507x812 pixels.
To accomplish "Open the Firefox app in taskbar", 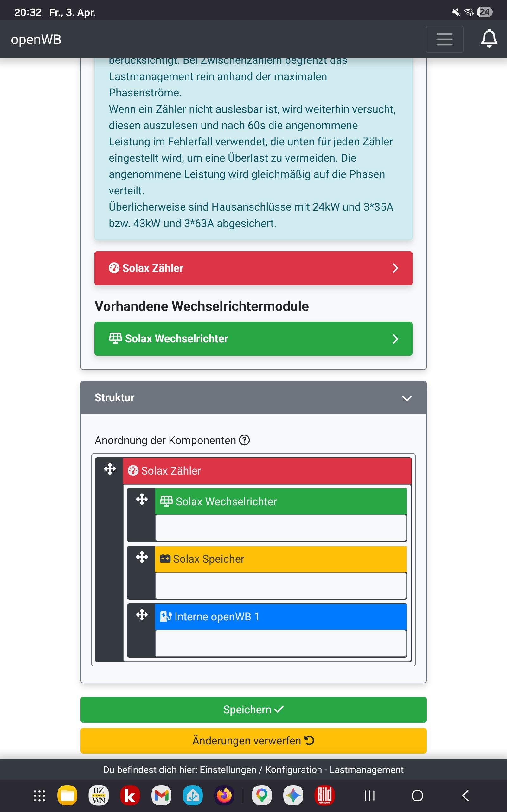I will click(x=224, y=795).
